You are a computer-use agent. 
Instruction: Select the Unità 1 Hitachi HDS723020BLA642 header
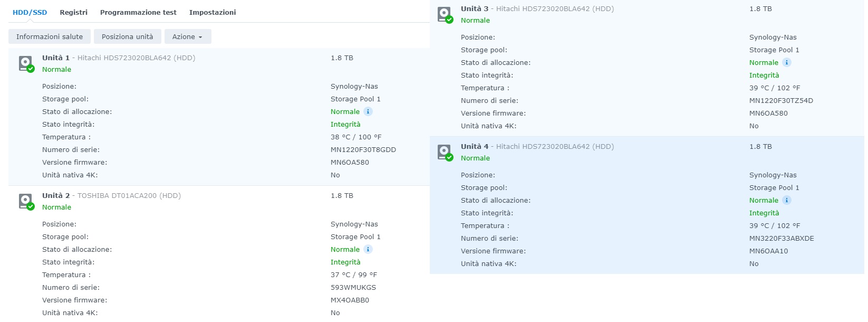click(x=119, y=58)
